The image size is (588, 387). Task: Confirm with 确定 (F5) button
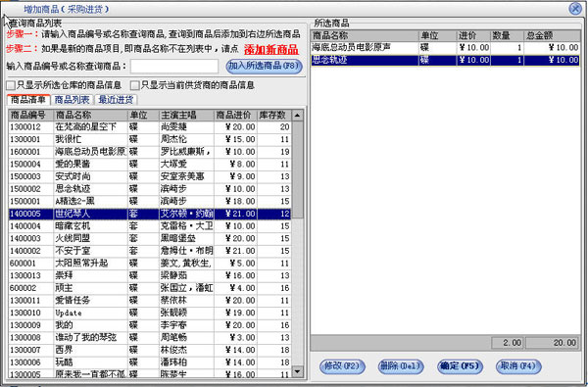[x=460, y=366]
